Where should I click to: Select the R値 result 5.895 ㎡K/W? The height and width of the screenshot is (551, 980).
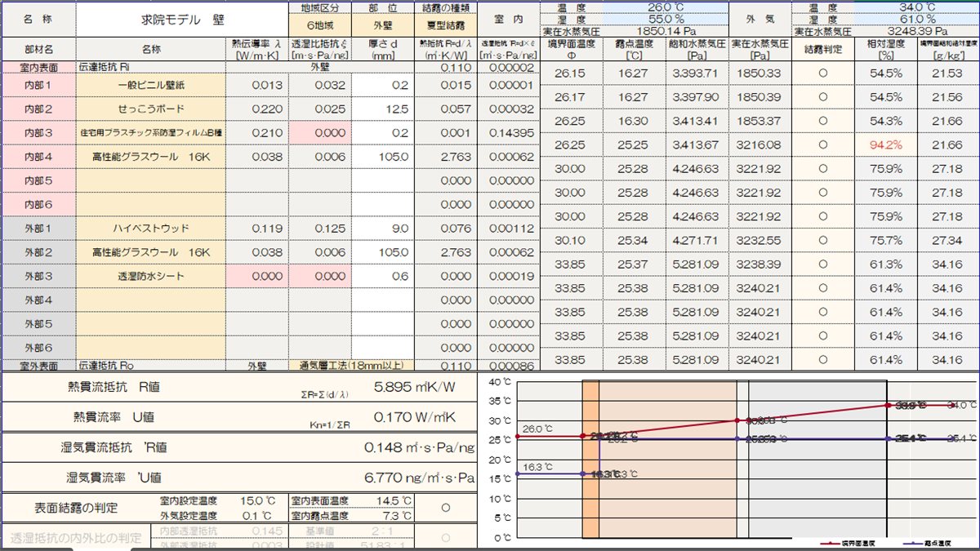[413, 388]
